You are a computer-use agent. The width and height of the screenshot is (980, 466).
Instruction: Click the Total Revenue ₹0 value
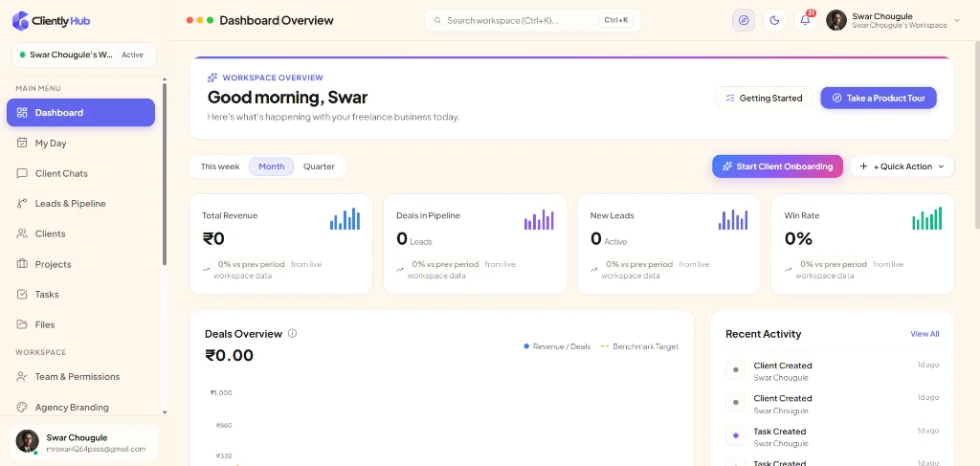213,238
